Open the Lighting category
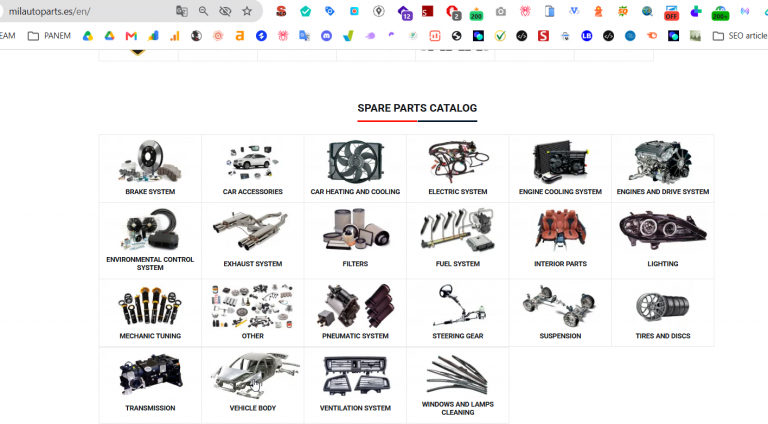Image resolution: width=768 pixels, height=424 pixels. 663,240
